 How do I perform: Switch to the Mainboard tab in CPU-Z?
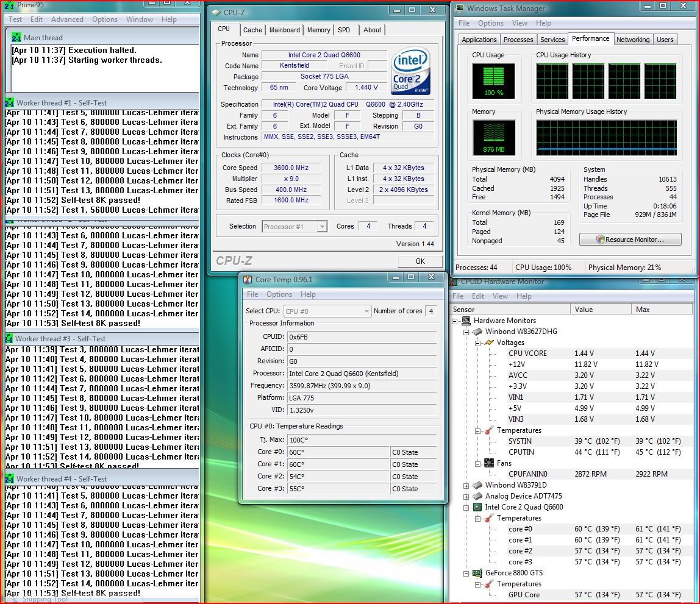284,30
